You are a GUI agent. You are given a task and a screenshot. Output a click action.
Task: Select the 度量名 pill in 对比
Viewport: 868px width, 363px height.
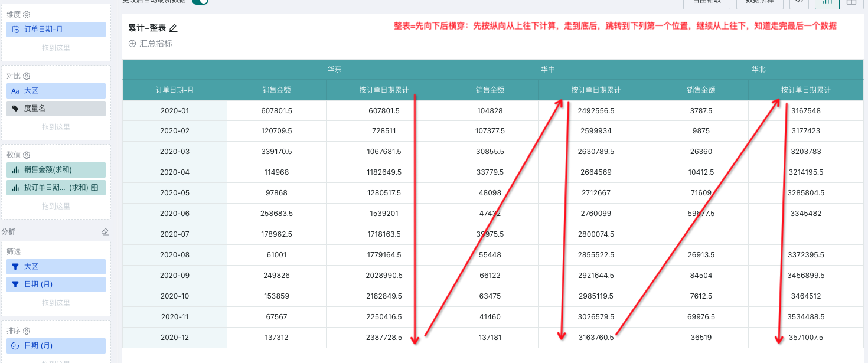tap(56, 109)
